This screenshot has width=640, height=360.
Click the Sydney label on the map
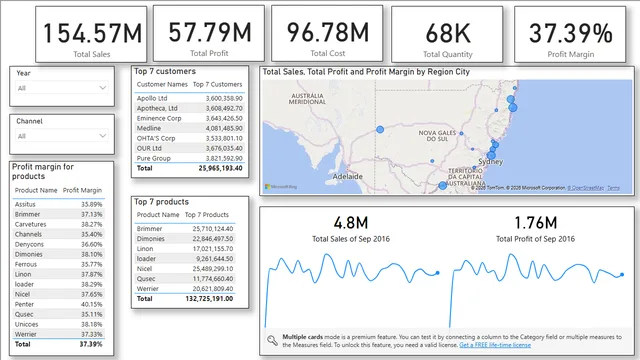coord(491,162)
